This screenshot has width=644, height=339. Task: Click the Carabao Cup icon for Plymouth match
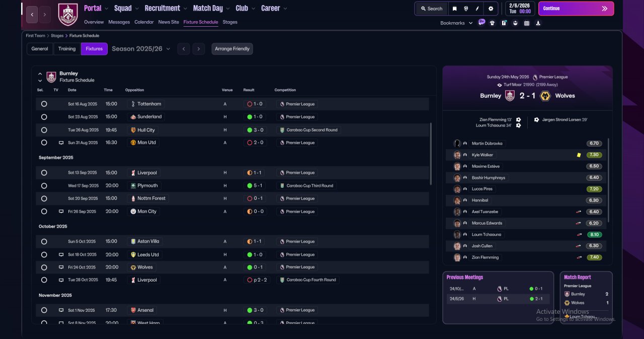(282, 186)
